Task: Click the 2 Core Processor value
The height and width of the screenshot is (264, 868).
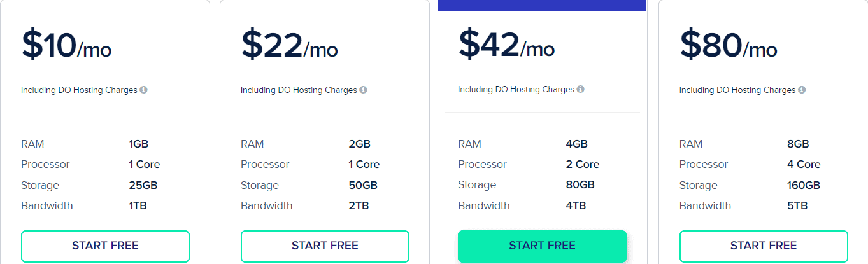Action: click(x=582, y=164)
